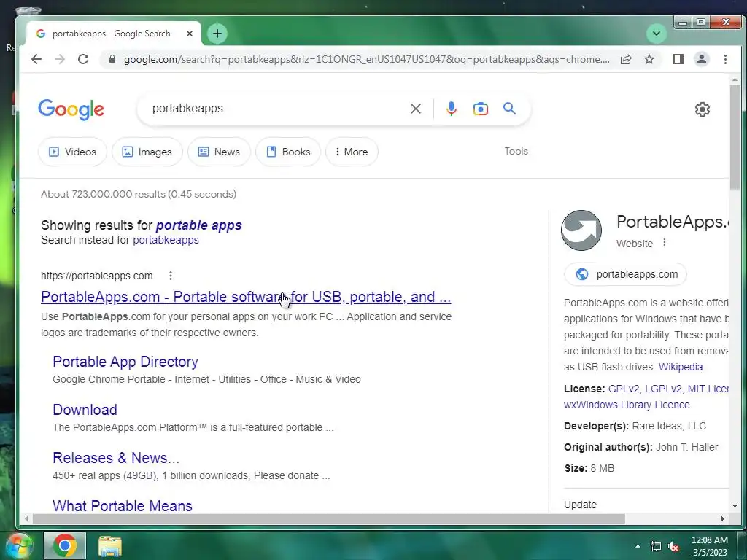Viewport: 747px width, 560px height.
Task: Click the Chrome icon in the taskbar
Action: [65, 545]
